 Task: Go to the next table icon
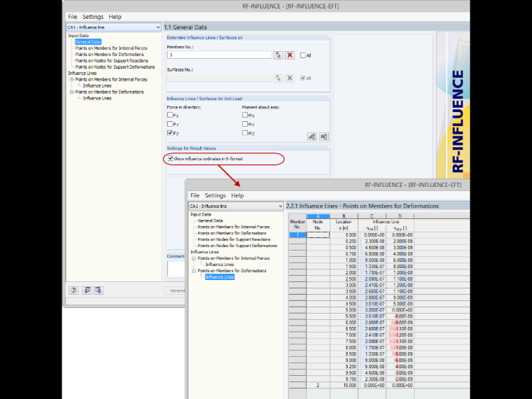[99, 290]
